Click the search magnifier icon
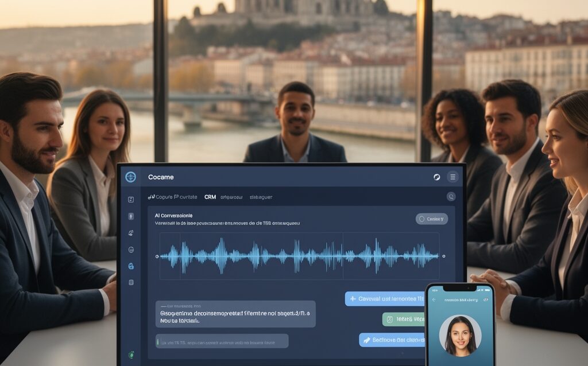The width and height of the screenshot is (588, 366). [451, 197]
